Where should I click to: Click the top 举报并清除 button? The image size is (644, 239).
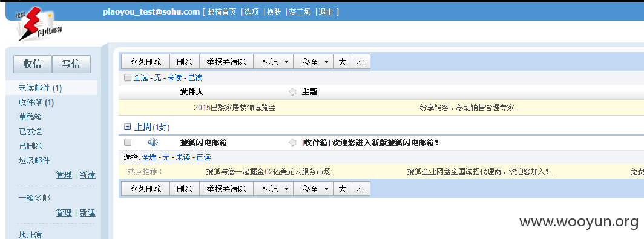click(x=226, y=62)
